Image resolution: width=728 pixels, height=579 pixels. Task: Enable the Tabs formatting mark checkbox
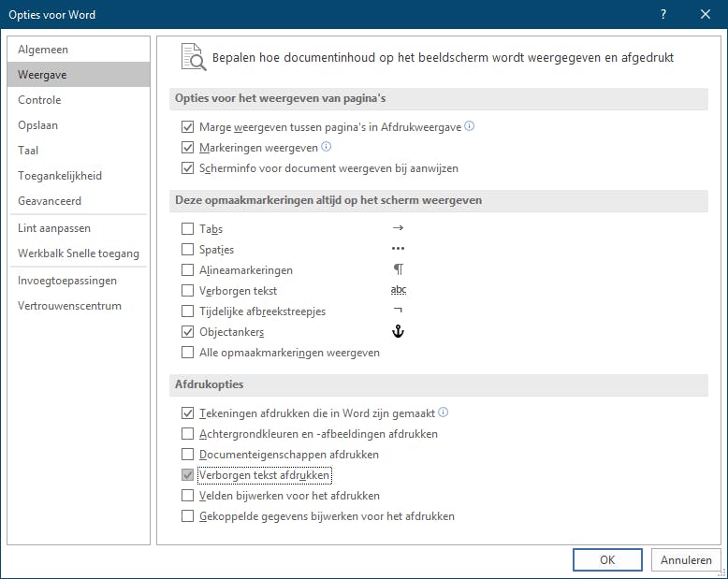[188, 229]
